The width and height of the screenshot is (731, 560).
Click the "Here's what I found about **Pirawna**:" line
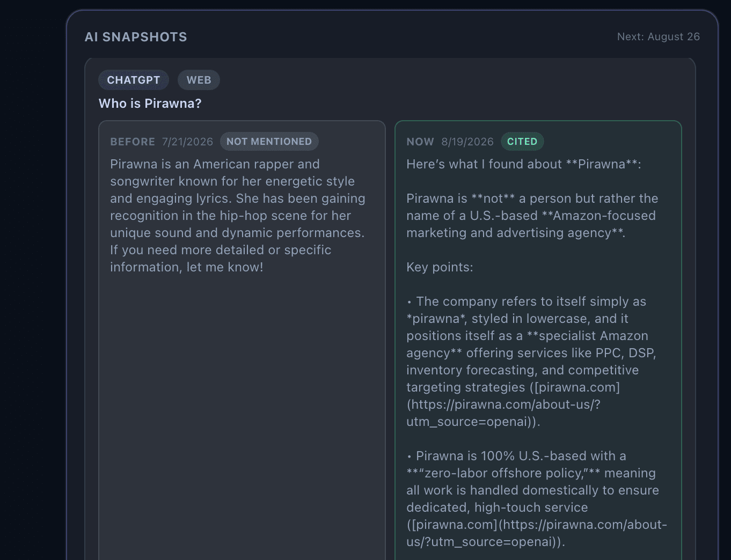tap(524, 164)
